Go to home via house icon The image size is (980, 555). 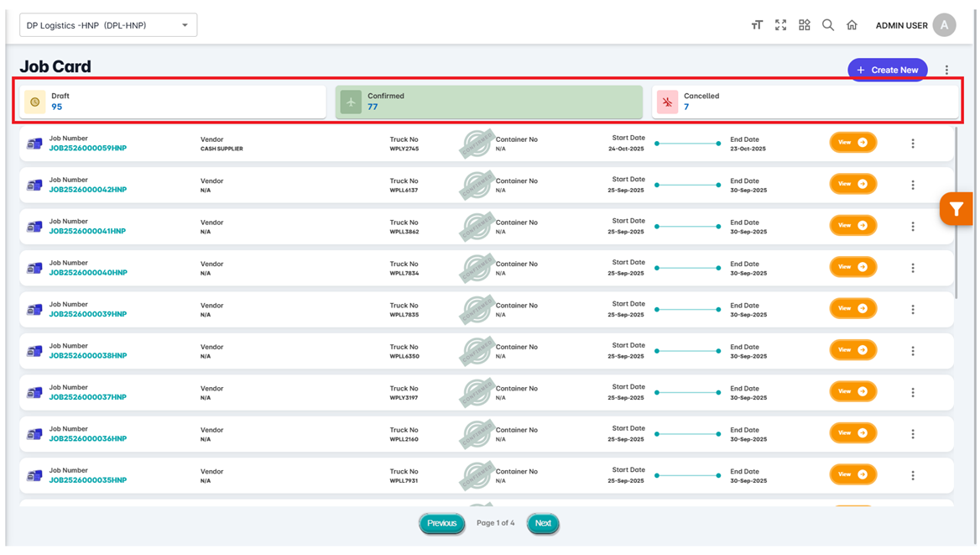pyautogui.click(x=852, y=25)
